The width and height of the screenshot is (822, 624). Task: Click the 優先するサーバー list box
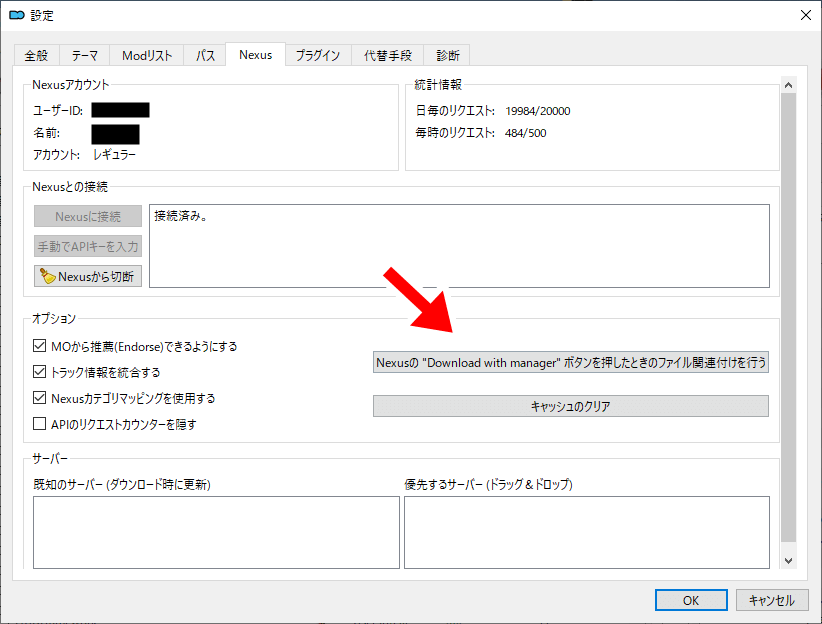pos(587,532)
